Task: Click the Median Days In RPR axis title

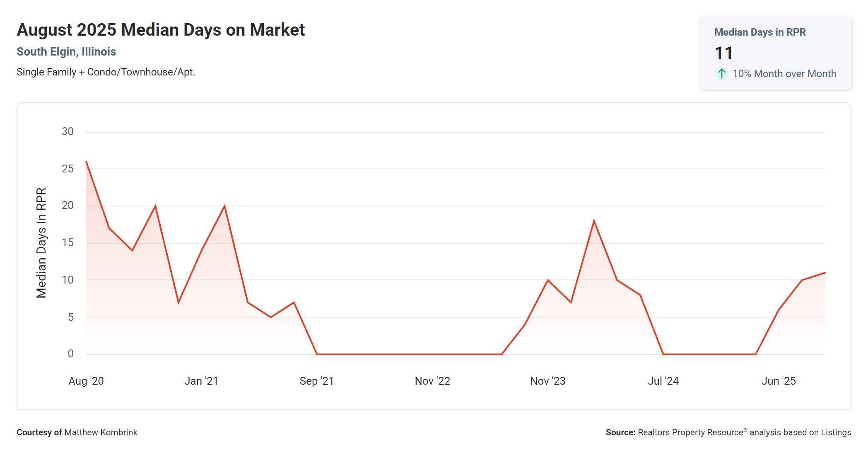Action: [41, 243]
